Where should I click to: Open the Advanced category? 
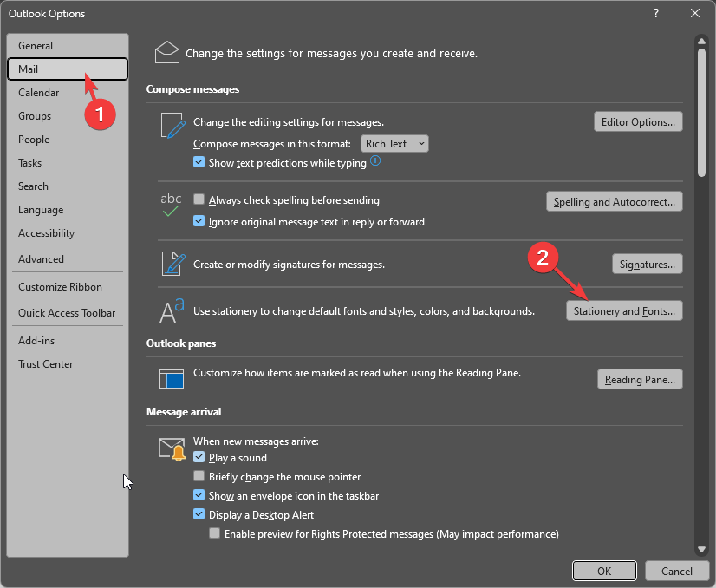pyautogui.click(x=68, y=259)
